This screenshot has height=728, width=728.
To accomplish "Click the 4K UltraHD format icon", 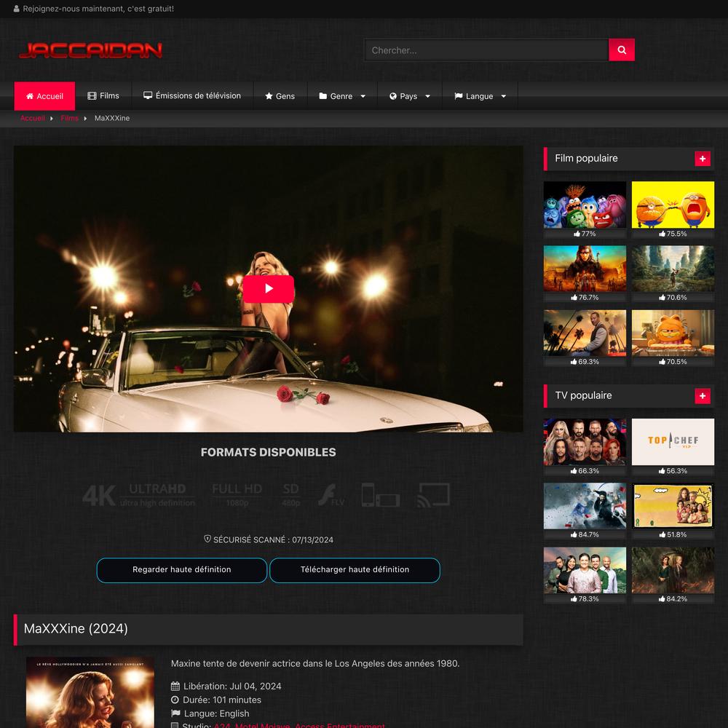I will pos(139,495).
